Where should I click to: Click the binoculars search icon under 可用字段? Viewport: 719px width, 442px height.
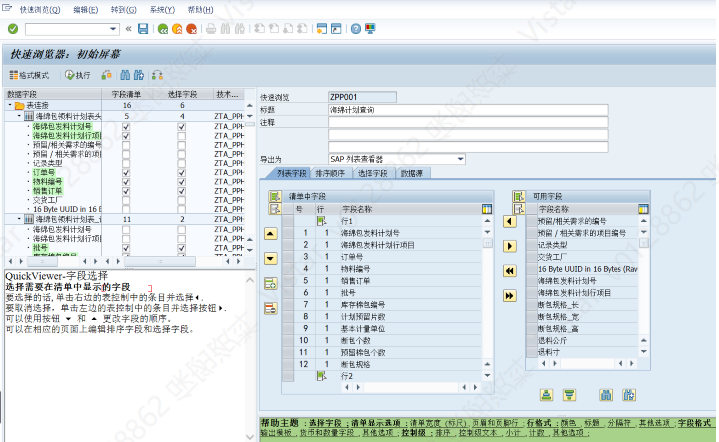606,395
